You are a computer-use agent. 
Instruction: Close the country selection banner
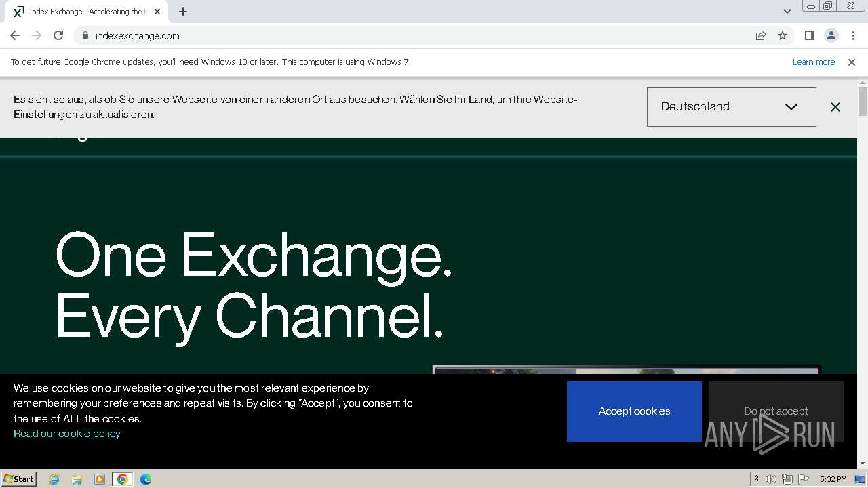(835, 107)
